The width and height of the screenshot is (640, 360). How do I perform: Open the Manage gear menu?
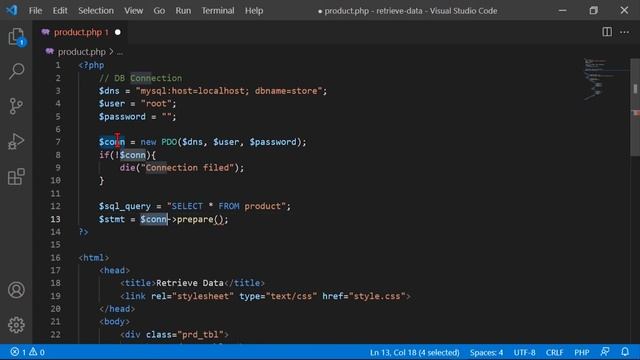tap(16, 325)
